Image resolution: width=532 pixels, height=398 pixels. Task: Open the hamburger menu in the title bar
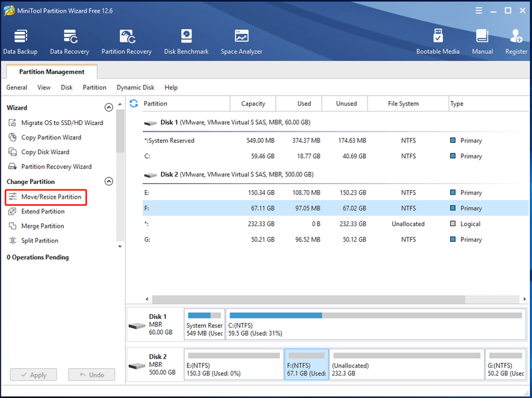(x=479, y=11)
